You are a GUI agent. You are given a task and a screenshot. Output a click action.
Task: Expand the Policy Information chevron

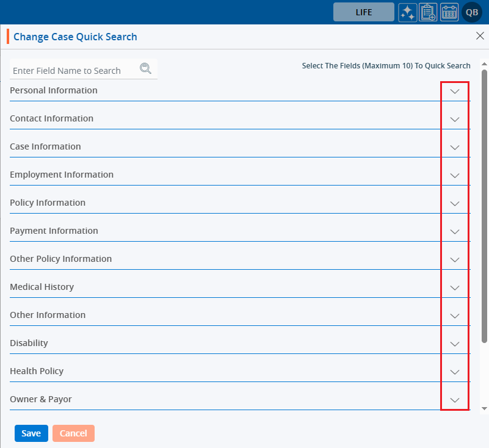pos(455,203)
